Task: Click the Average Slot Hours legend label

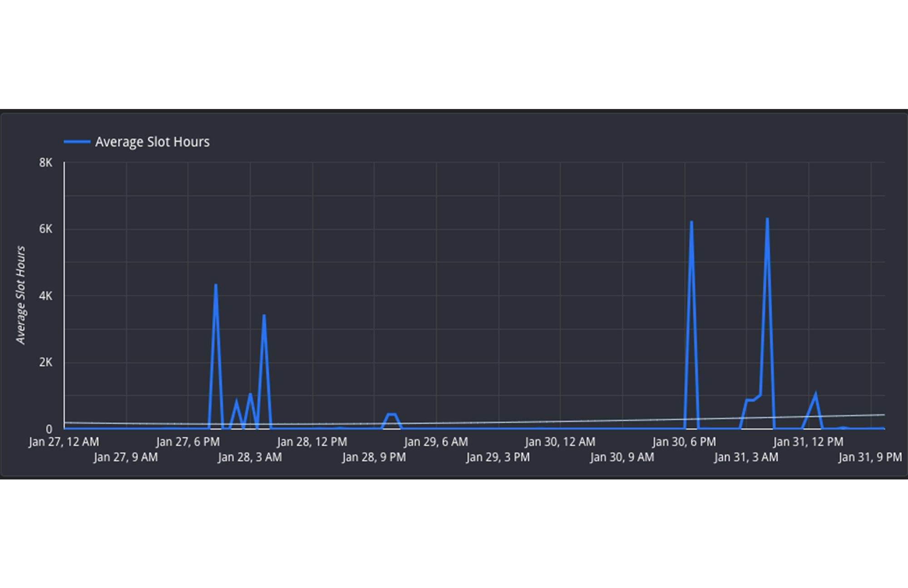Action: tap(152, 142)
